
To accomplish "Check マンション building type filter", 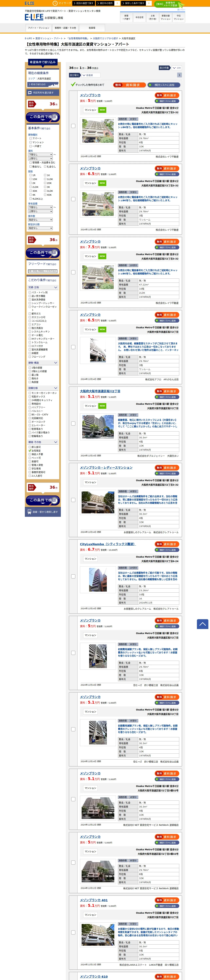I will (30, 142).
